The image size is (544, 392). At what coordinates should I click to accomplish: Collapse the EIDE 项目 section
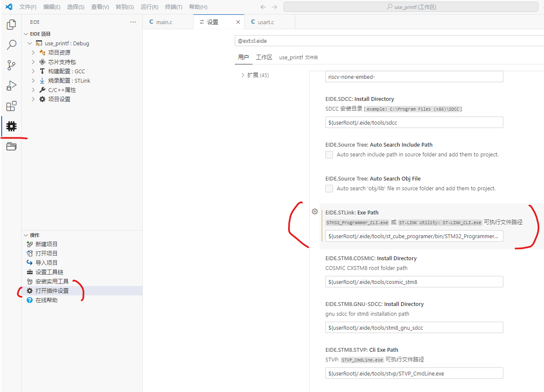26,34
